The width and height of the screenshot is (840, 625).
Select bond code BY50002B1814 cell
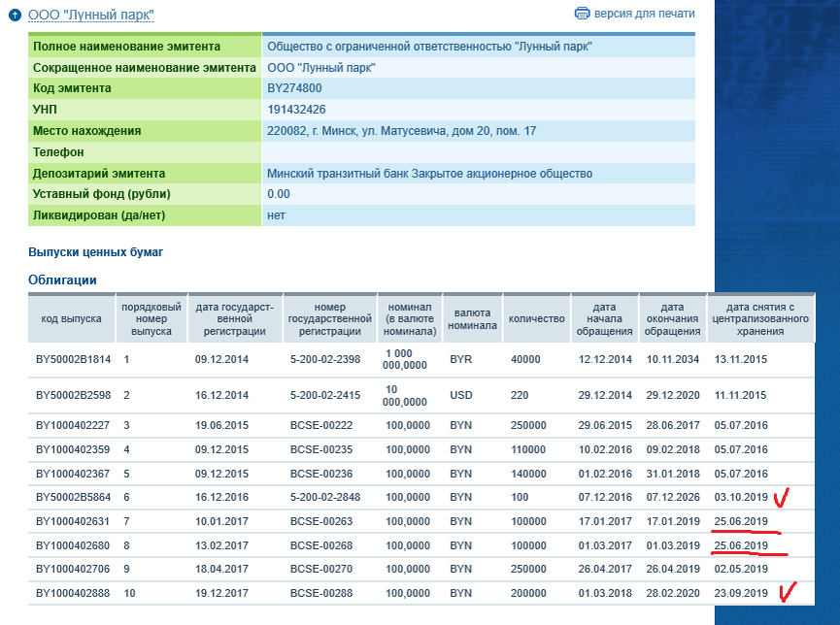click(x=74, y=359)
